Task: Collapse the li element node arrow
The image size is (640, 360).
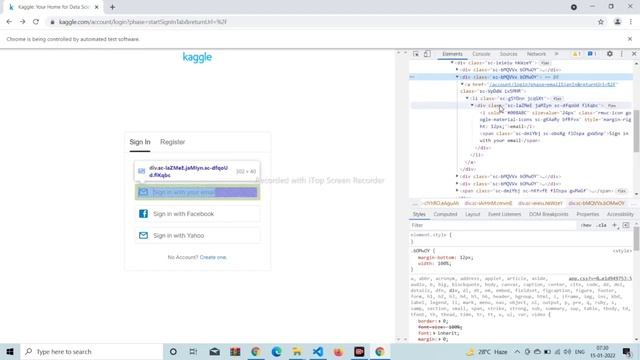Action: coord(467,98)
